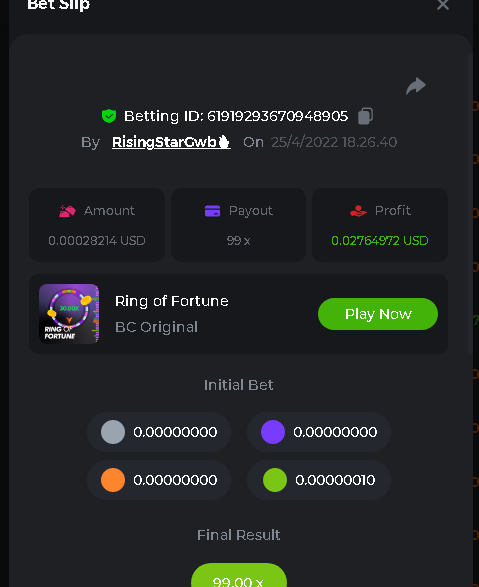Close the Bet Slip dialog
The width and height of the screenshot is (479, 587).
(443, 5)
